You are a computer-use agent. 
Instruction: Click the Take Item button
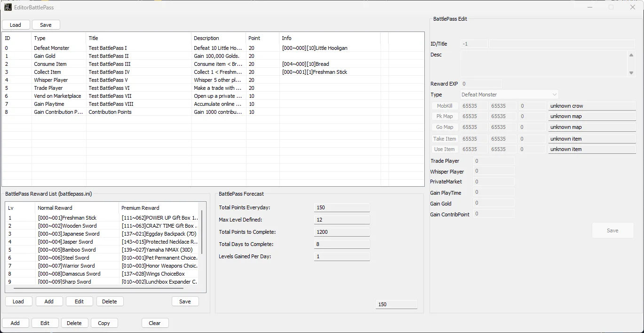445,139
